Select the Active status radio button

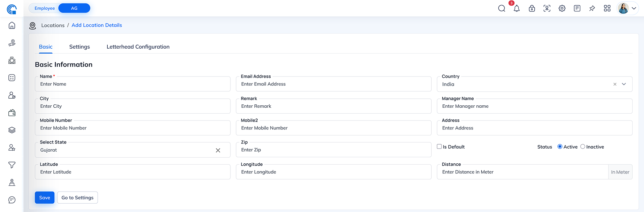pyautogui.click(x=560, y=147)
